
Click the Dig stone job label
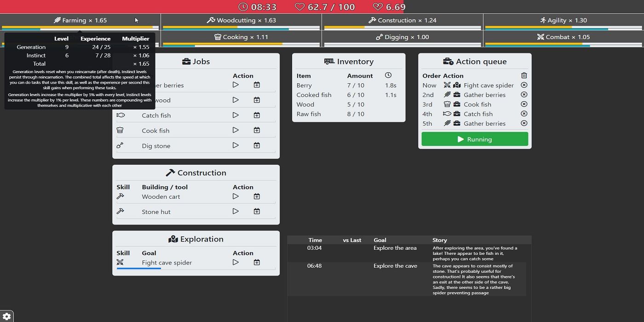[x=156, y=146]
